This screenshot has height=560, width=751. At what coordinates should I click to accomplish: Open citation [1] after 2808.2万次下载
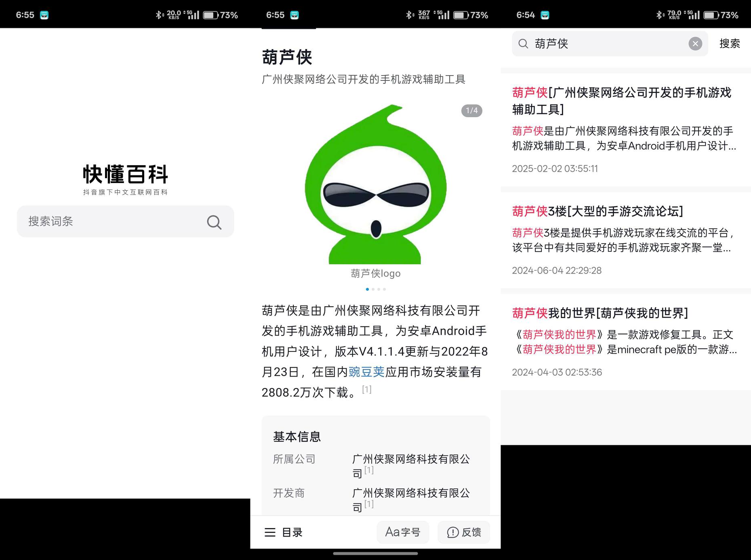click(366, 389)
